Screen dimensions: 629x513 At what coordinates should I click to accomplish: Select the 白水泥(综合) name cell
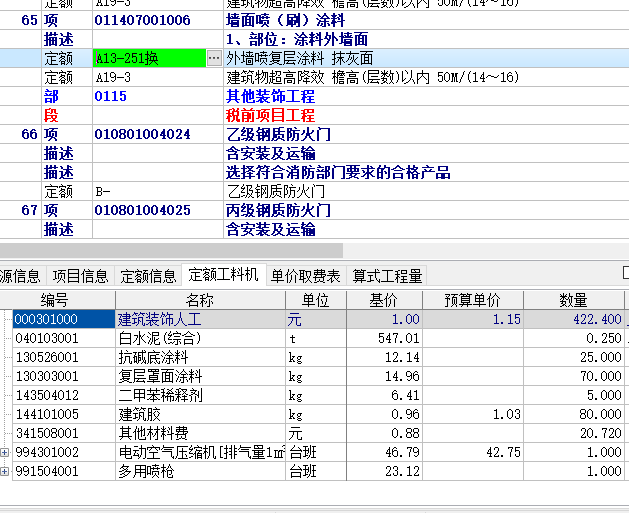tap(201, 339)
